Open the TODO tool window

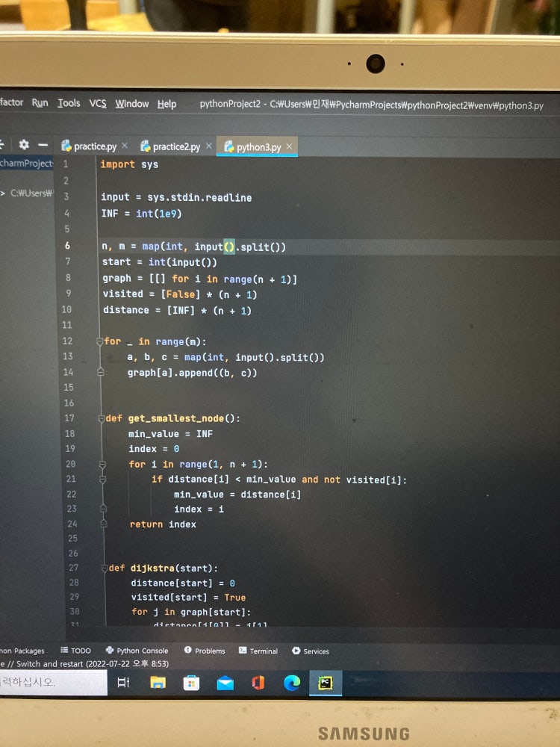75,651
